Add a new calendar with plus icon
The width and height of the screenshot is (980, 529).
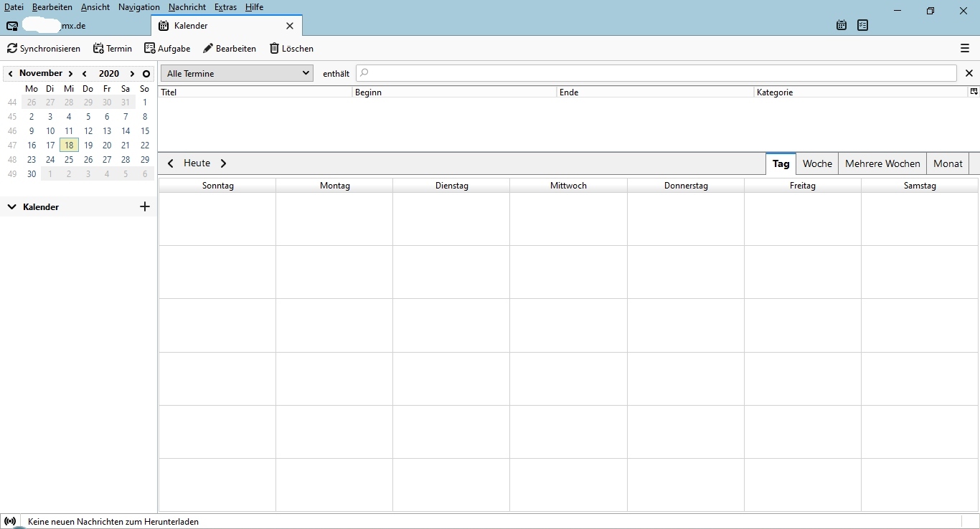145,206
